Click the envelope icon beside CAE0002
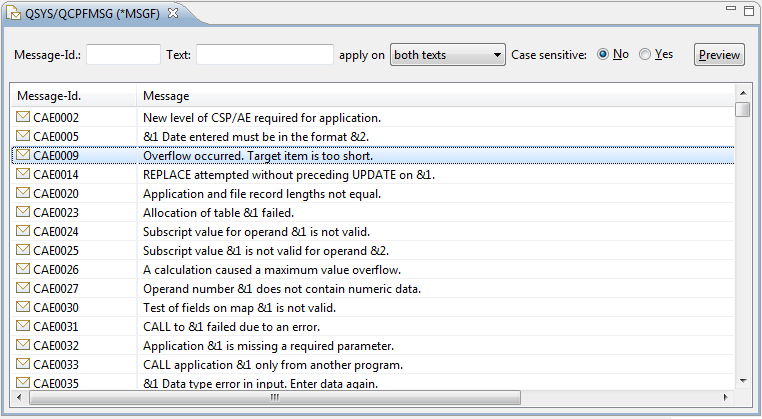 [23, 117]
